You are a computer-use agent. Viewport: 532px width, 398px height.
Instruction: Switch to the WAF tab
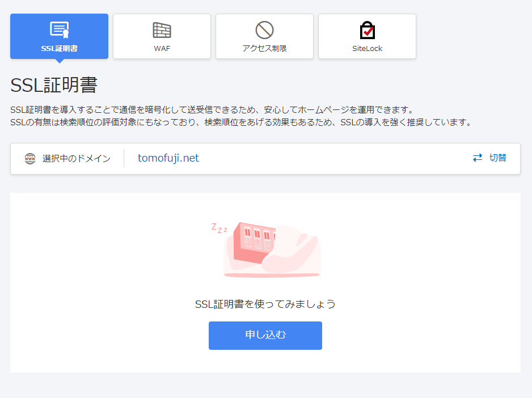(162, 36)
